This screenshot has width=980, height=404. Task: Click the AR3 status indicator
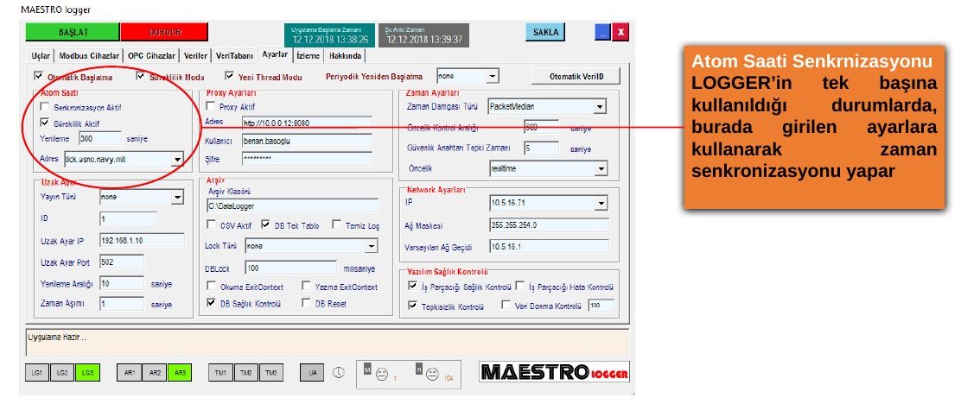(x=180, y=372)
